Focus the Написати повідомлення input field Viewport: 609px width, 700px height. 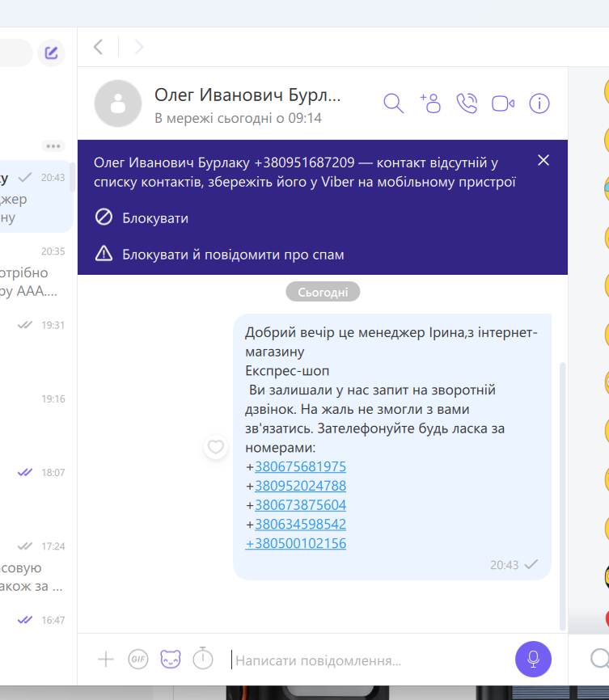(369, 660)
